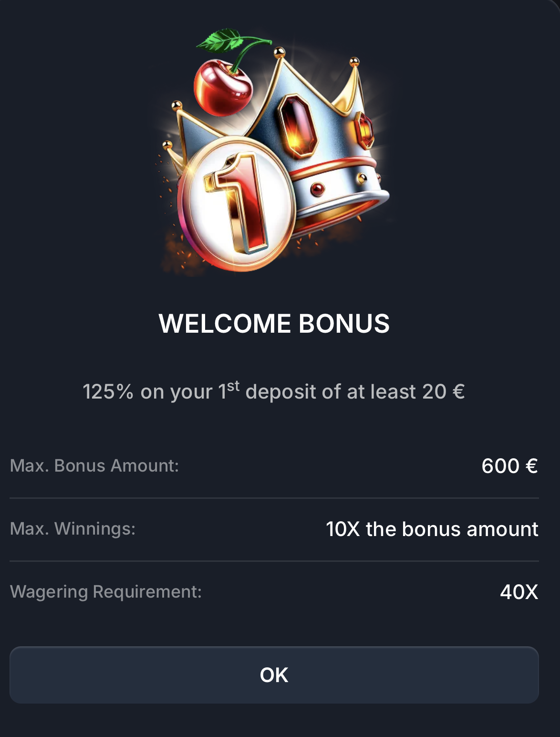Click the Max. Winnings label

click(x=73, y=528)
